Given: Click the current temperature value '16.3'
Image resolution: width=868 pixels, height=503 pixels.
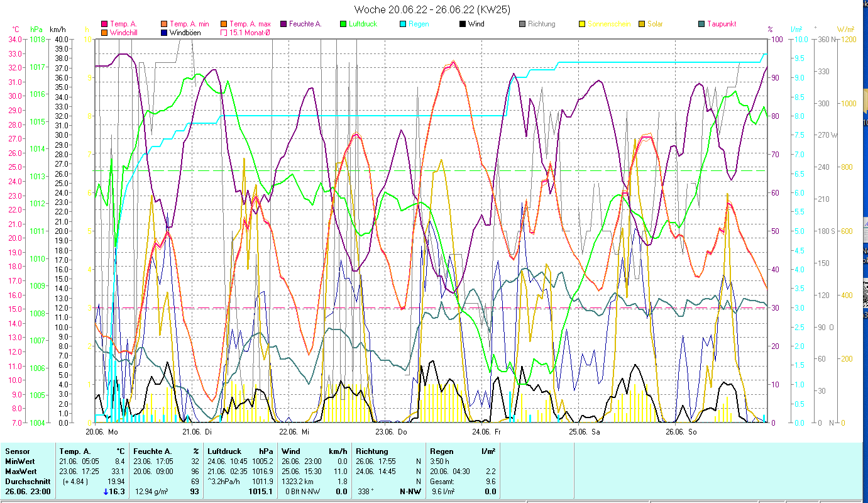Looking at the screenshot, I should click(118, 492).
